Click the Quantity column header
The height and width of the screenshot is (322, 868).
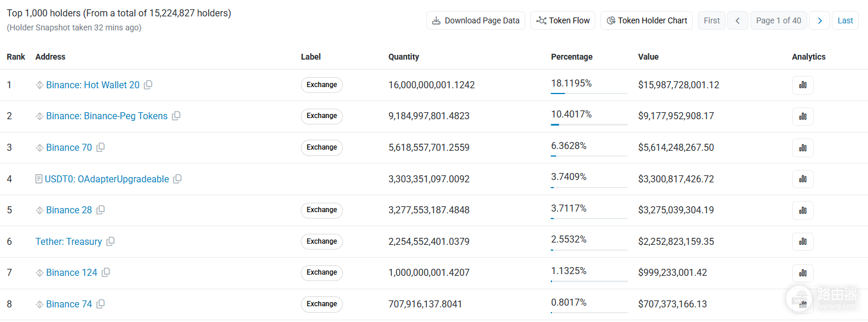coord(404,57)
